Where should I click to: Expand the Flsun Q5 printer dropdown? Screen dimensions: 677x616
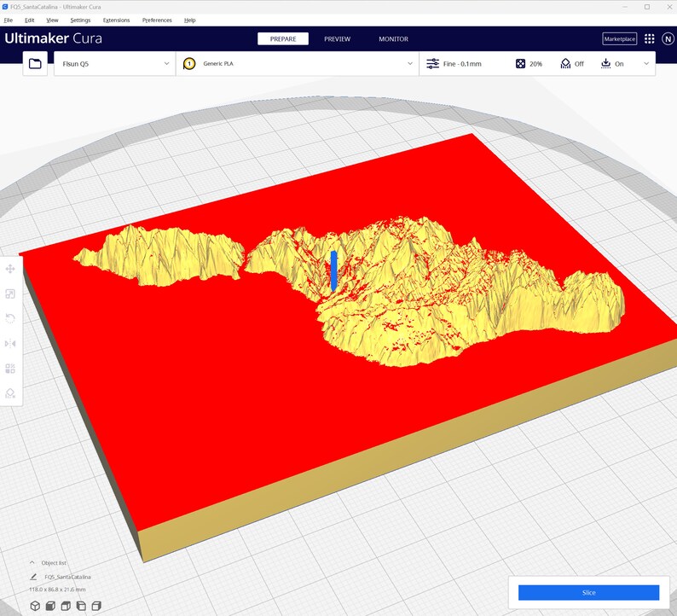click(x=166, y=63)
